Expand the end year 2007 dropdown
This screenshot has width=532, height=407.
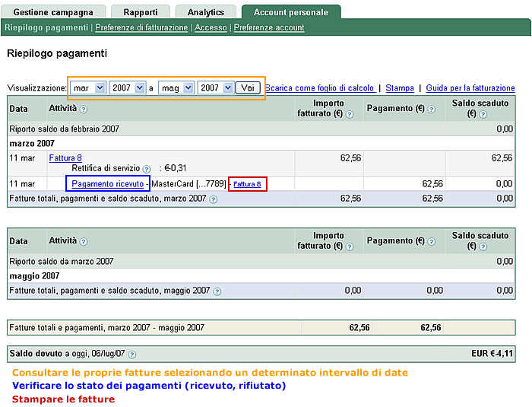[215, 88]
